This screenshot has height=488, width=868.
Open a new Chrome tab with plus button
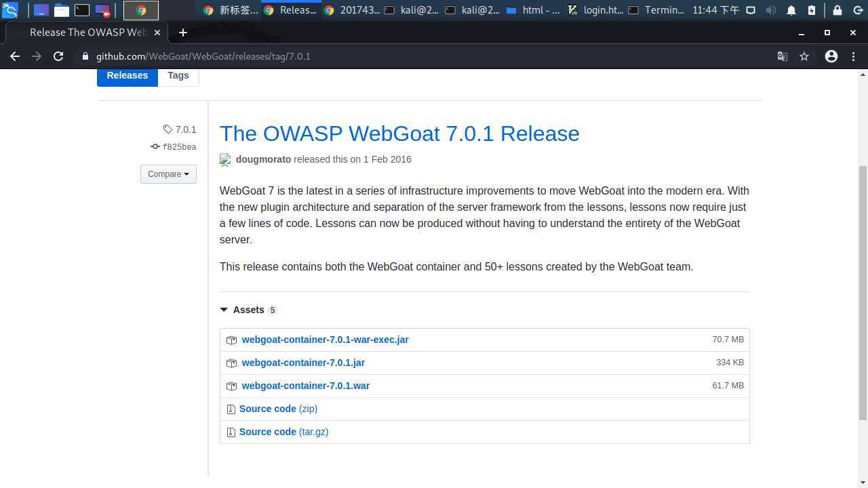click(182, 33)
